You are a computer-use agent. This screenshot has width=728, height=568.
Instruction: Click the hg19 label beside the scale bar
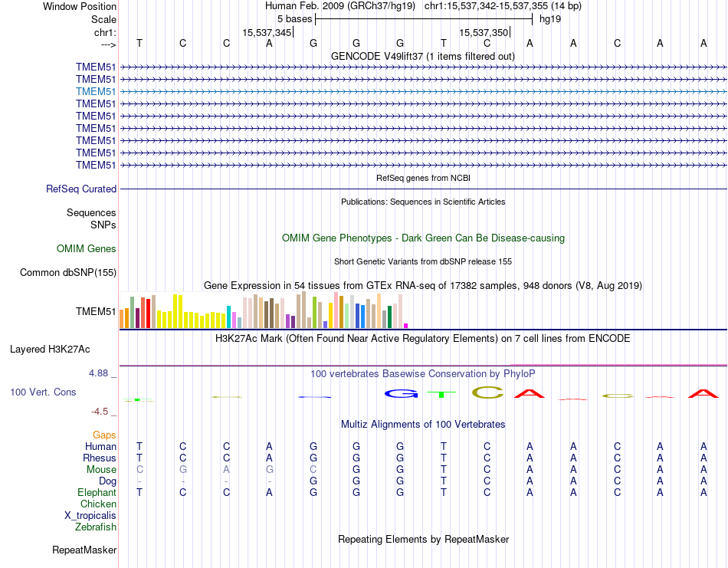point(550,19)
